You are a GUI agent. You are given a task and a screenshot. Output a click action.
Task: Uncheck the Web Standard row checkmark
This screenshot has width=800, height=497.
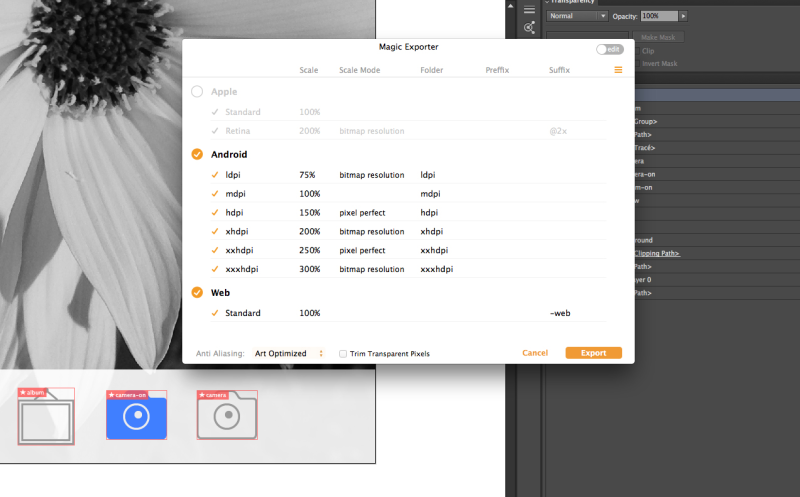coord(215,313)
